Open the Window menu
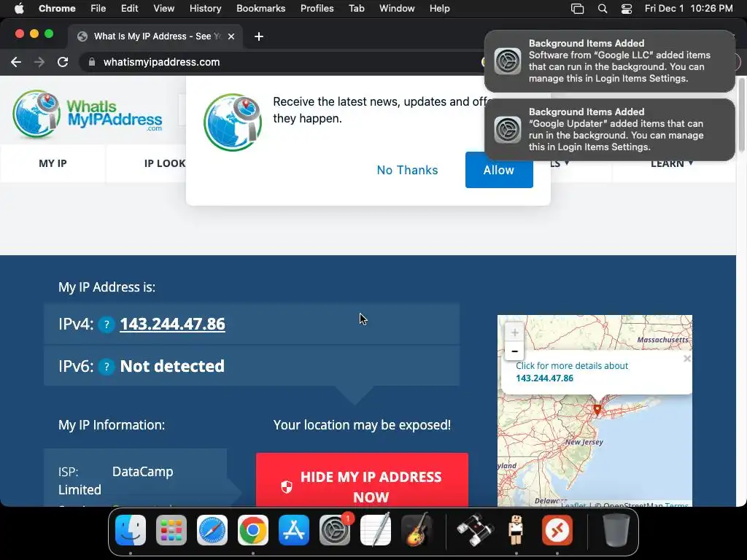The width and height of the screenshot is (747, 560). coord(397,8)
